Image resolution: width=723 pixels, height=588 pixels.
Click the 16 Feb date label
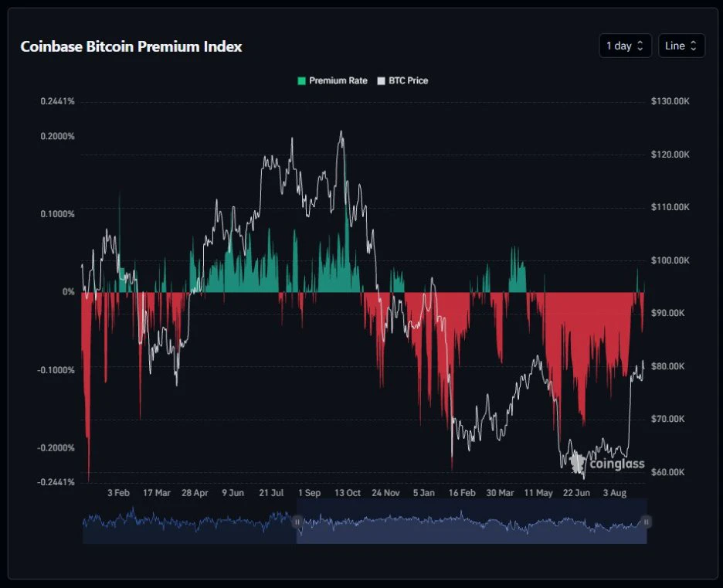pos(462,493)
